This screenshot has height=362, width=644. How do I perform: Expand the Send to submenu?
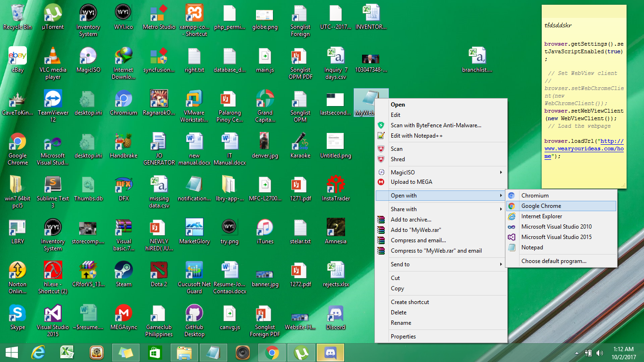tap(441, 264)
